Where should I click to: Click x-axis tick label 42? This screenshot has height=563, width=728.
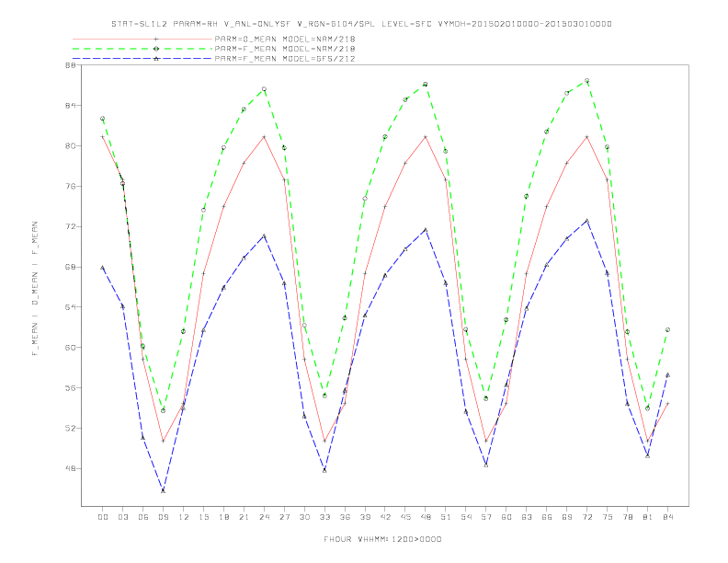click(x=385, y=517)
